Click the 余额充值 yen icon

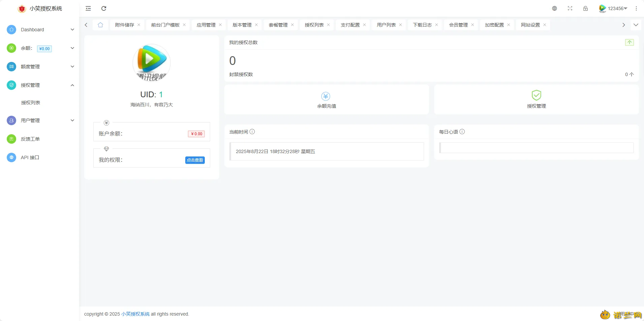coord(326,96)
